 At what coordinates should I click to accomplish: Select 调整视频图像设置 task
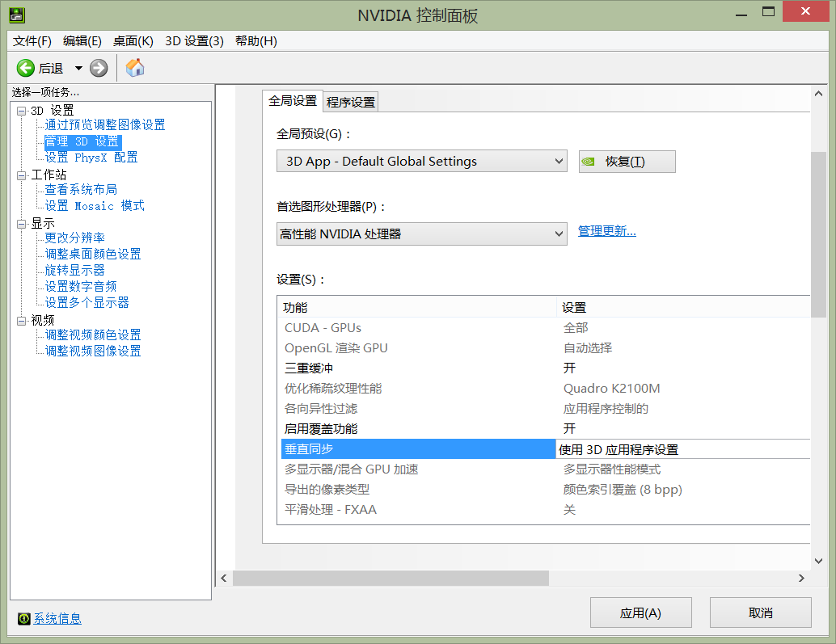point(93,351)
